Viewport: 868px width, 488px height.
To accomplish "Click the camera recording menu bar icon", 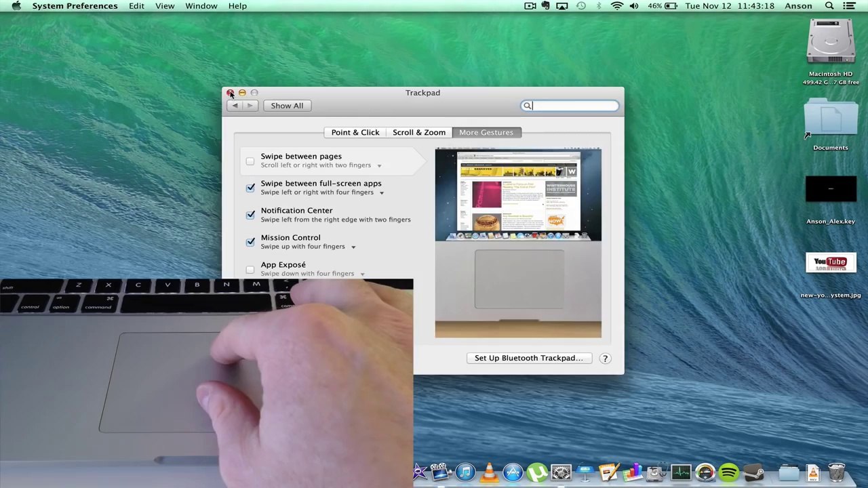I will pyautogui.click(x=530, y=6).
